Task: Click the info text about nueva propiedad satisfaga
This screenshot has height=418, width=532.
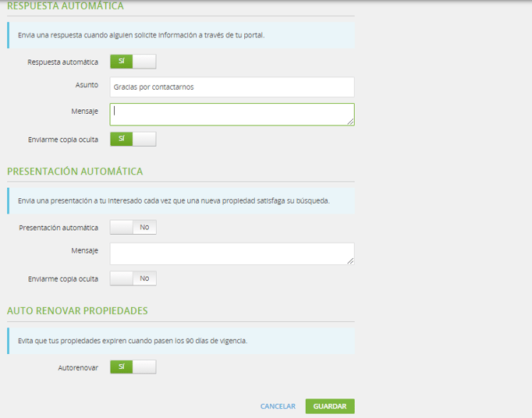Action: tap(174, 201)
